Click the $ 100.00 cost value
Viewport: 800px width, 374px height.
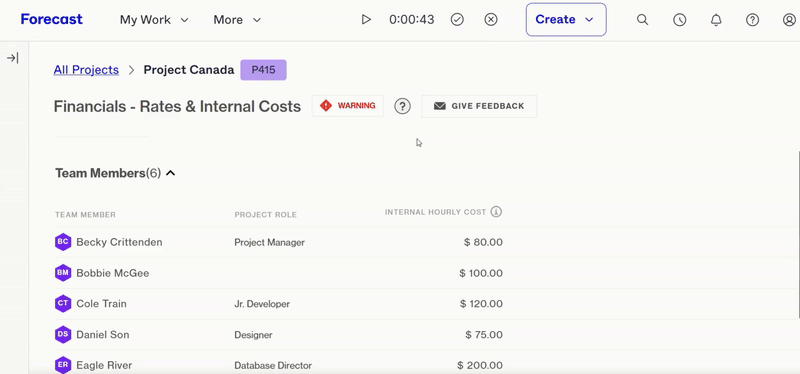(x=481, y=273)
